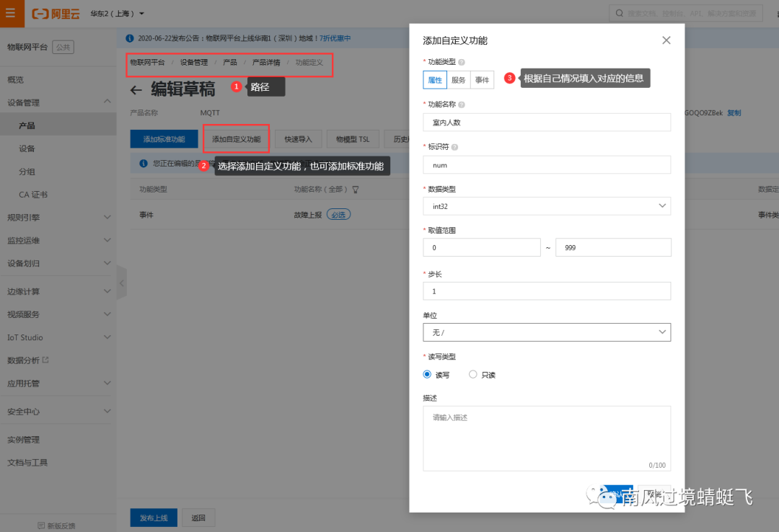Image resolution: width=779 pixels, height=532 pixels.
Task: Click the 添加标准功能 button
Action: (164, 139)
